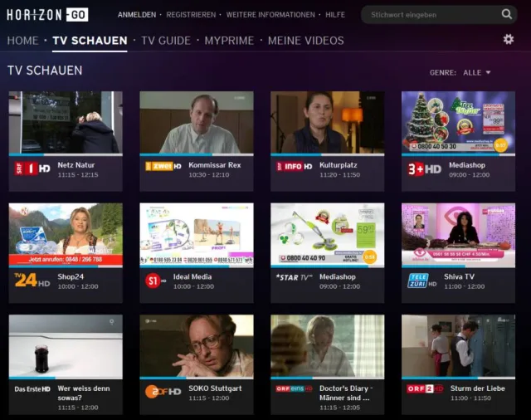Open the MyPrime tab
Viewport: 531px width, 420px height.
(229, 41)
